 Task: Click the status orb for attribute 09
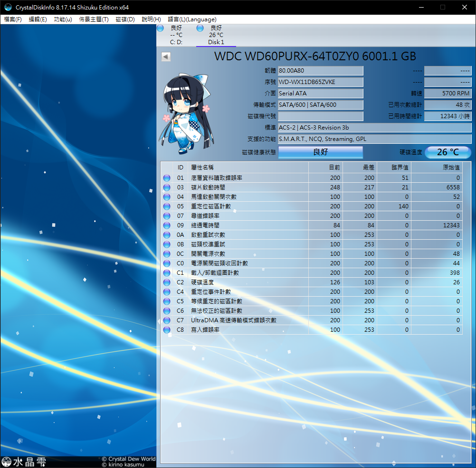[167, 225]
